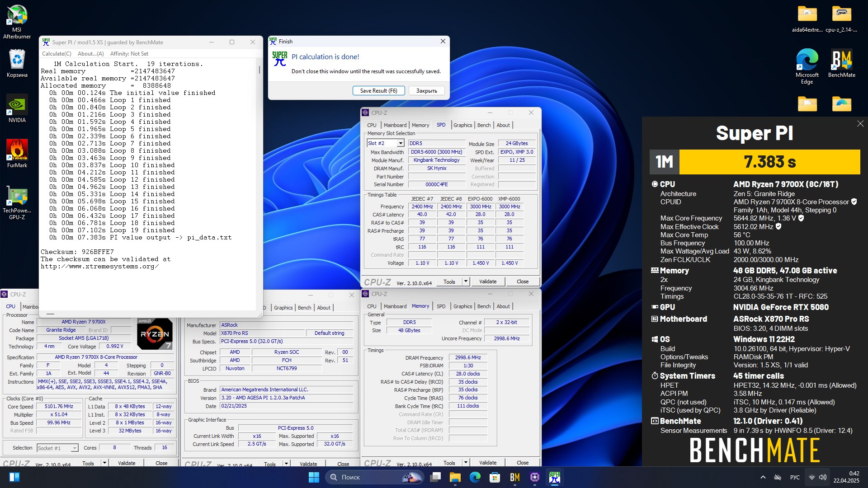Launch Microsoft Edge desktop shortcut
The image size is (868, 488).
807,66
